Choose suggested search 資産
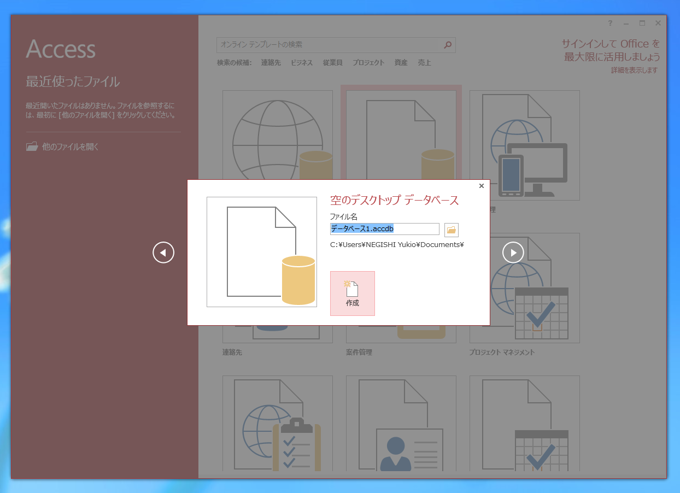The height and width of the screenshot is (493, 680). tap(401, 63)
